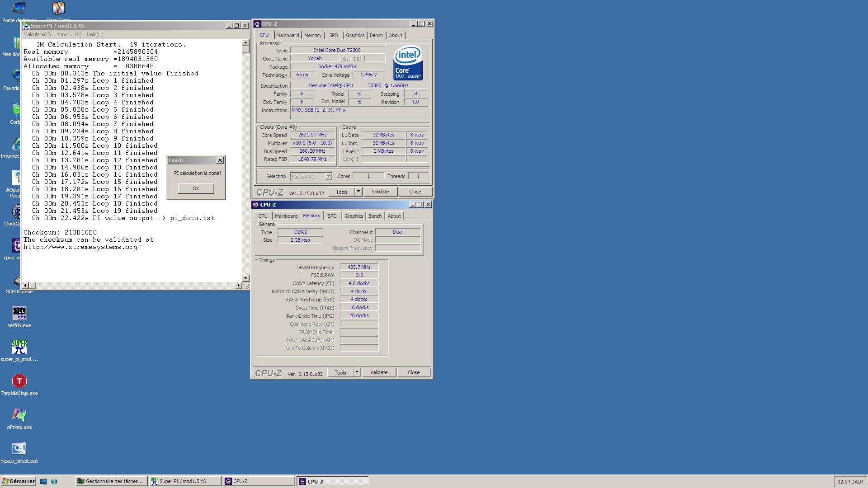Click Checksum: 213B18E0 line in Super PI

tap(60, 233)
